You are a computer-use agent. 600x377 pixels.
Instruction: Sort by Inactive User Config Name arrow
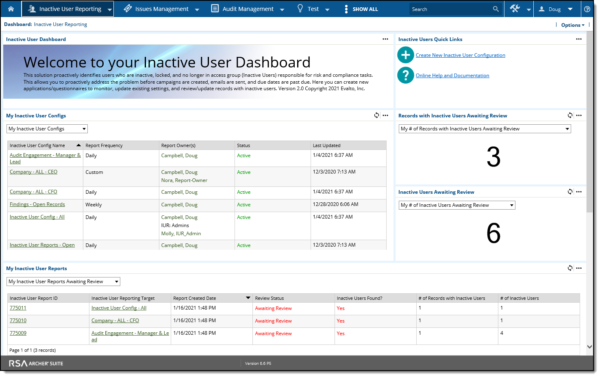pos(78,145)
